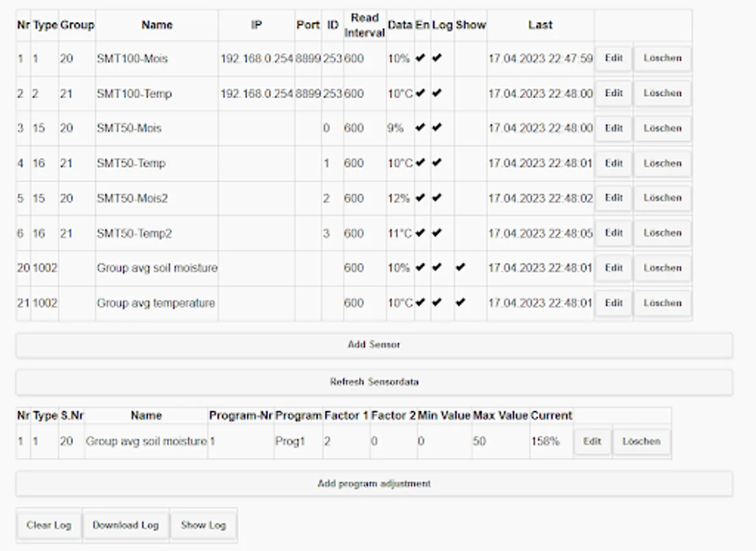Edit the Prog1 program adjustment
Viewport: 756px width, 551px height.
(592, 441)
